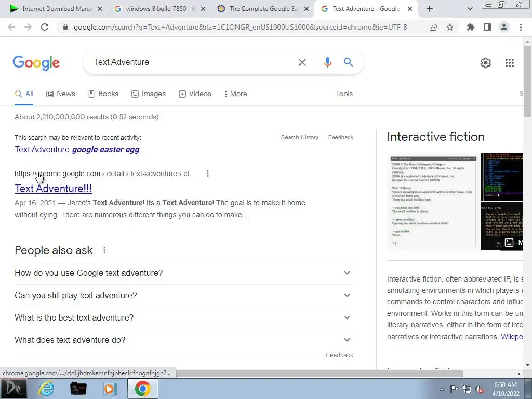Open Windows Media Player from taskbar
Viewport: 532px width, 399px height.
pyautogui.click(x=110, y=389)
